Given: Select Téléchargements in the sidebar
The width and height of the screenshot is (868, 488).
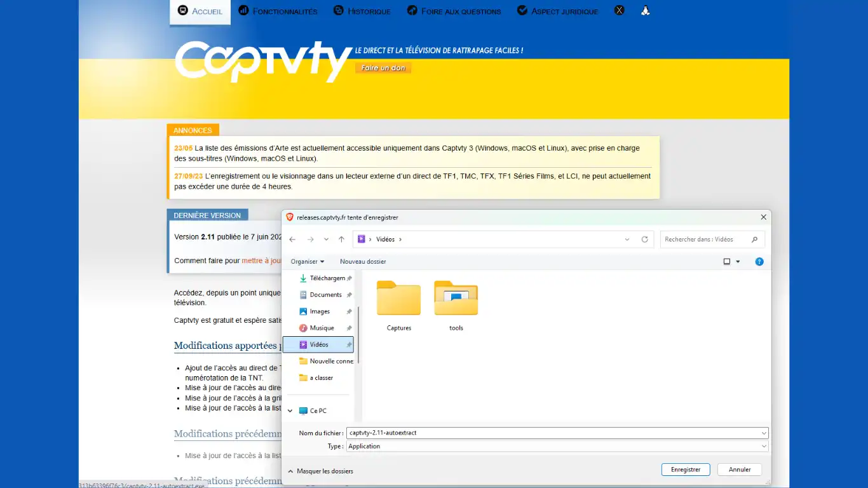Looking at the screenshot, I should (x=326, y=278).
